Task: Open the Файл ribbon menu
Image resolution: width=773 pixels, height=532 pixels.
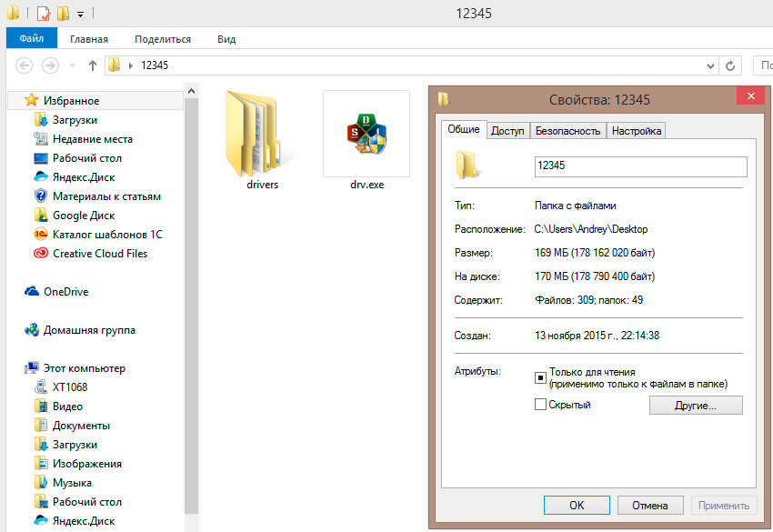Action: pyautogui.click(x=32, y=38)
